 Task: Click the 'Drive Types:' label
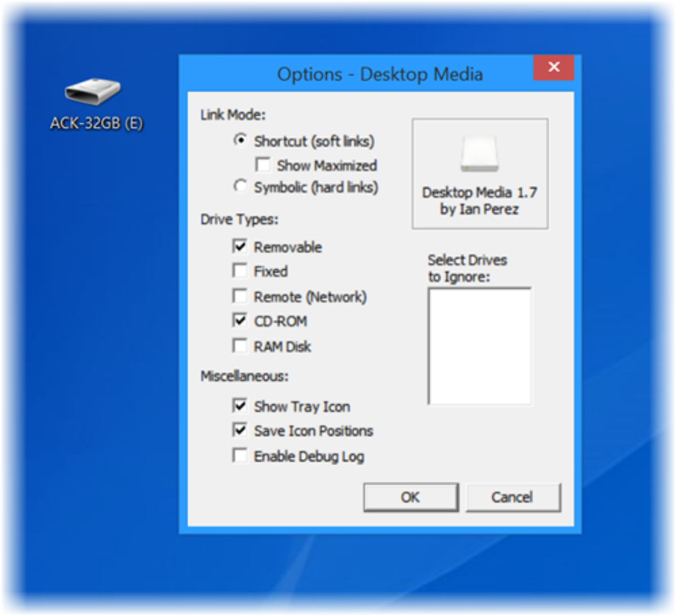click(x=239, y=220)
